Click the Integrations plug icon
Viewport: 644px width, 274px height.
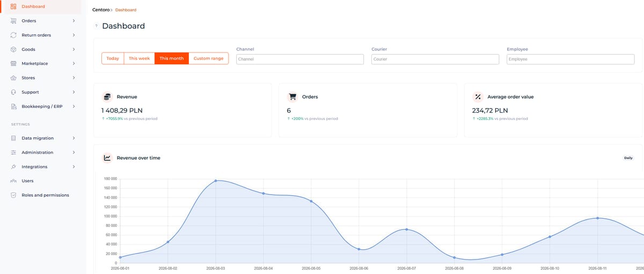point(13,167)
